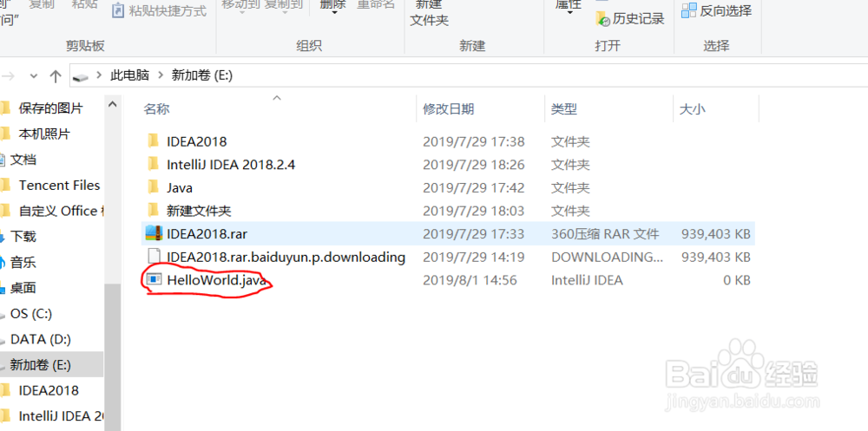Sort by 类型 column header
This screenshot has width=868, height=431.
564,109
